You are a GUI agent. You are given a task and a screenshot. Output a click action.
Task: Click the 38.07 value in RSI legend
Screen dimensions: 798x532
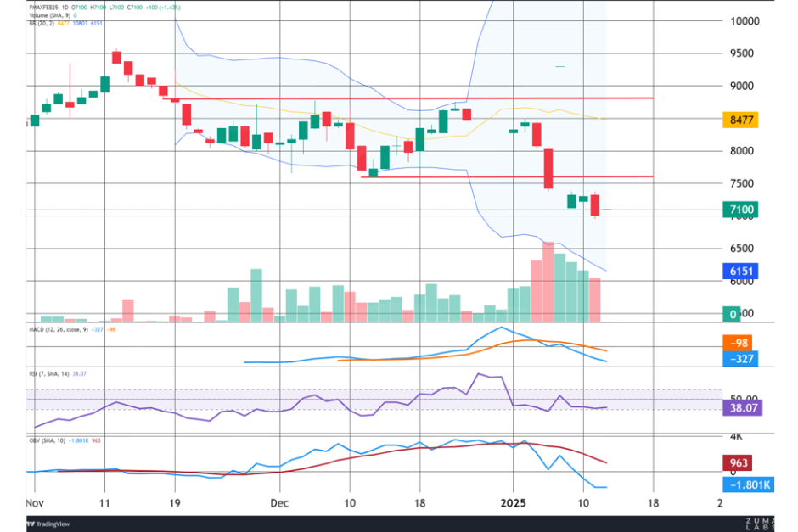click(80, 374)
